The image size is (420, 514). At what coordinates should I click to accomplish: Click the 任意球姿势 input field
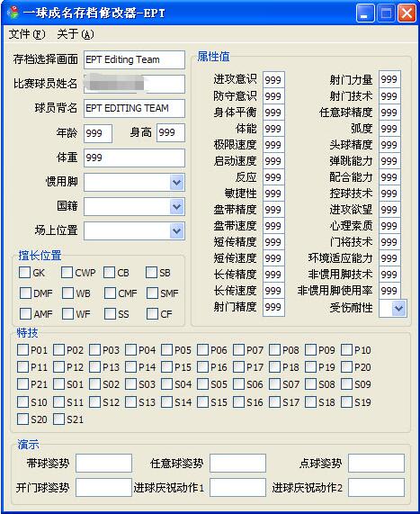(237, 464)
